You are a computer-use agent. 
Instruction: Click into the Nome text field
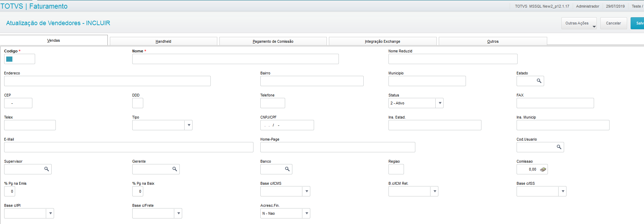(236, 59)
